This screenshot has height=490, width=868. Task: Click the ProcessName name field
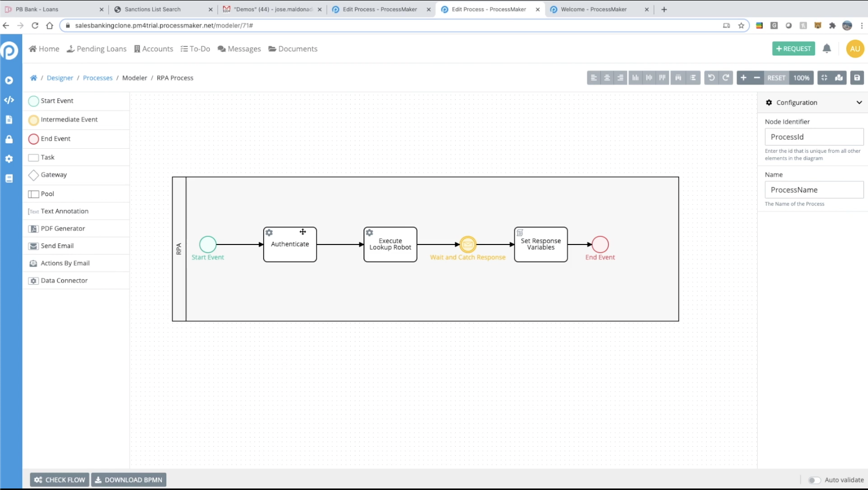coord(814,190)
